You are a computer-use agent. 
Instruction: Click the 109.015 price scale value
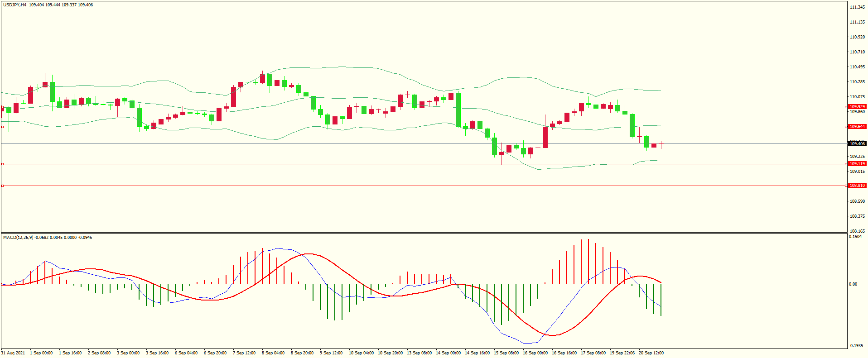coord(858,172)
